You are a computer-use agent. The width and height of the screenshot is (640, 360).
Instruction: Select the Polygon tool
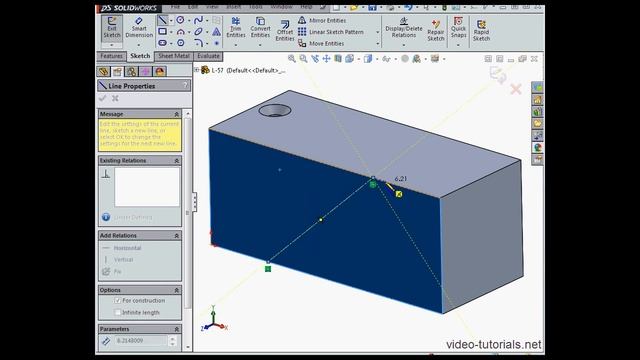180,43
